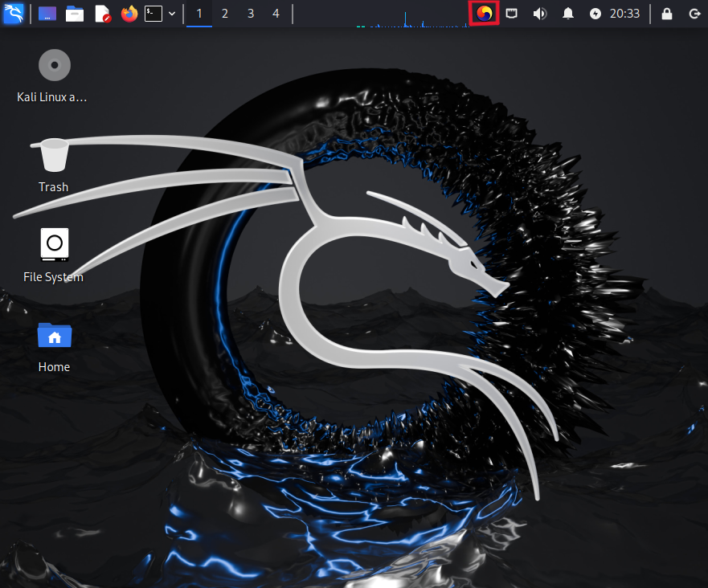The width and height of the screenshot is (708, 588).
Task: Launch the text editor from panel
Action: [103, 14]
